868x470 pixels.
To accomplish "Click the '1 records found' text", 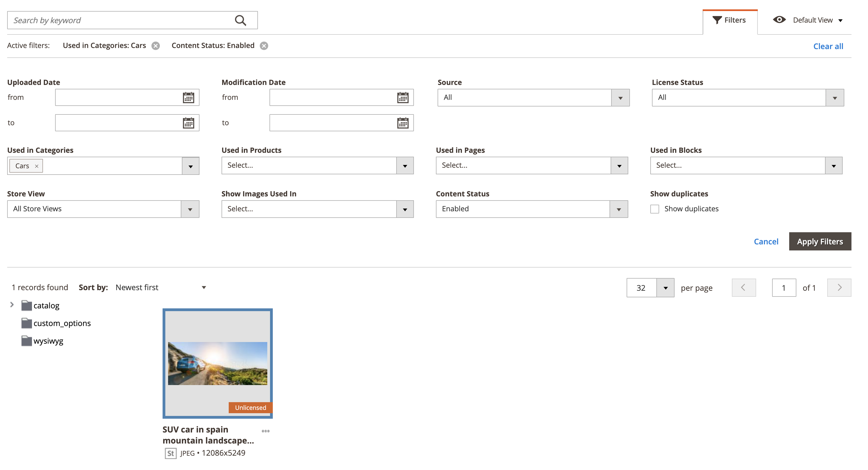I will [40, 287].
